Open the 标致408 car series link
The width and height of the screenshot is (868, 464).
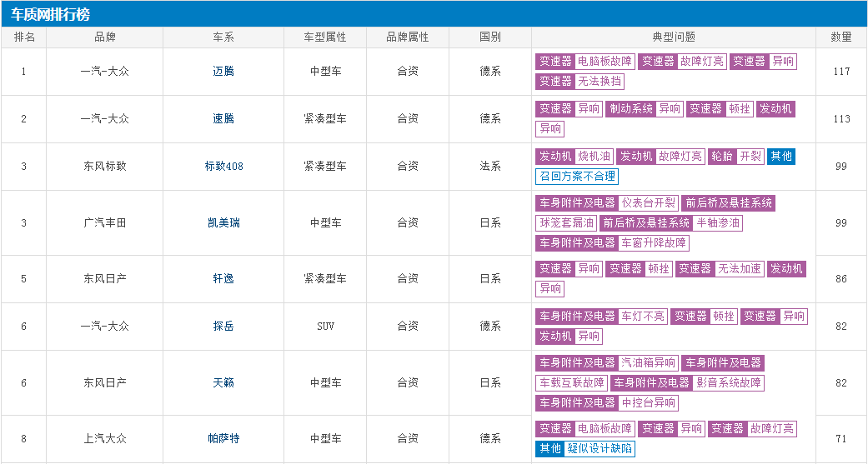223,167
